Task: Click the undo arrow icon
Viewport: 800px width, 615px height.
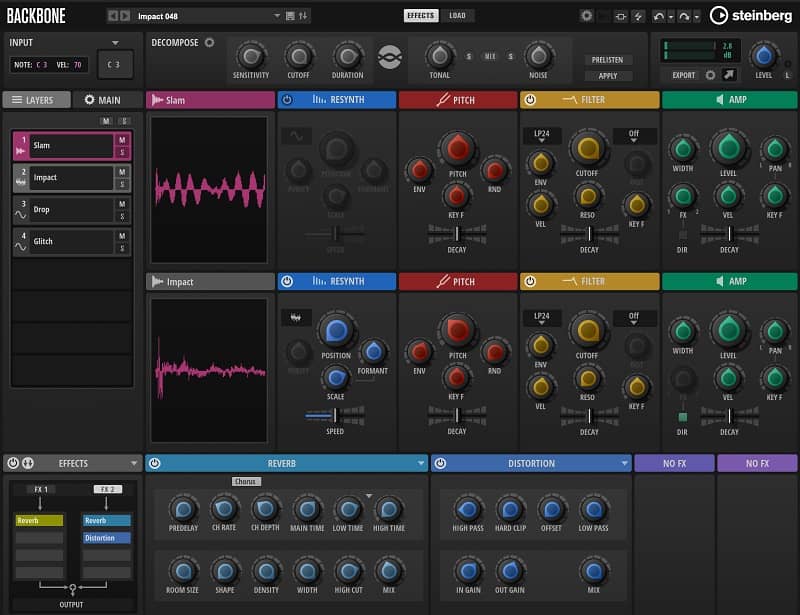Action: [x=659, y=16]
